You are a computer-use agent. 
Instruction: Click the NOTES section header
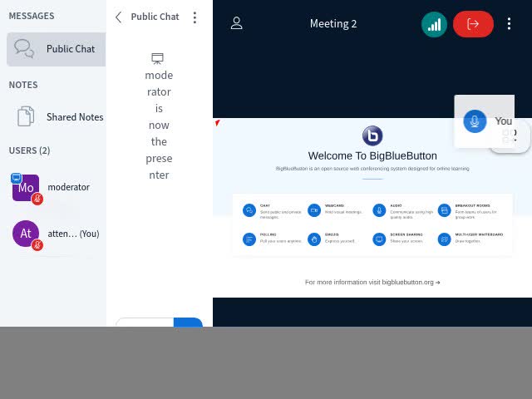click(23, 85)
